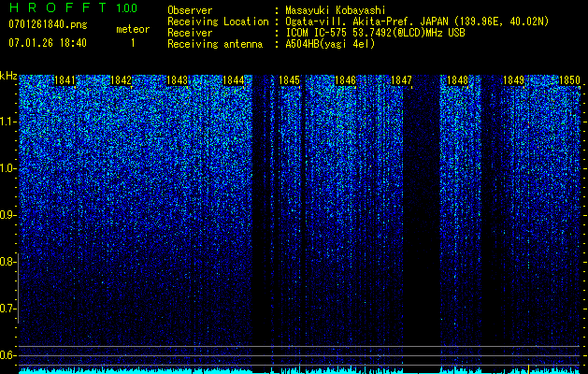Click the 'Receiving antenna' label
The width and height of the screenshot is (588, 374).
[x=215, y=44]
